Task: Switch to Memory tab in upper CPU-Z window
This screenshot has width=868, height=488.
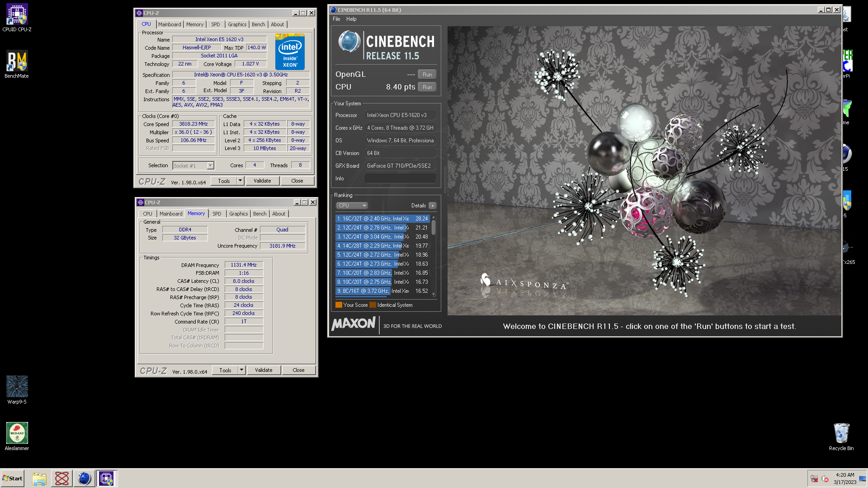Action: 195,24
